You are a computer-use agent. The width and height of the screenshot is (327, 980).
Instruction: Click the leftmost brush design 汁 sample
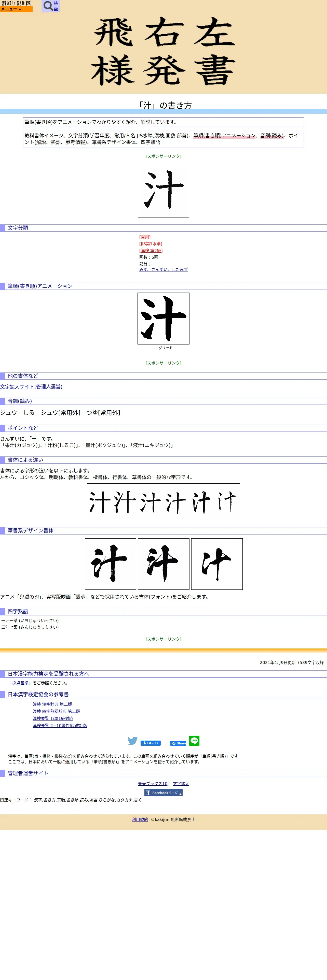tap(110, 564)
